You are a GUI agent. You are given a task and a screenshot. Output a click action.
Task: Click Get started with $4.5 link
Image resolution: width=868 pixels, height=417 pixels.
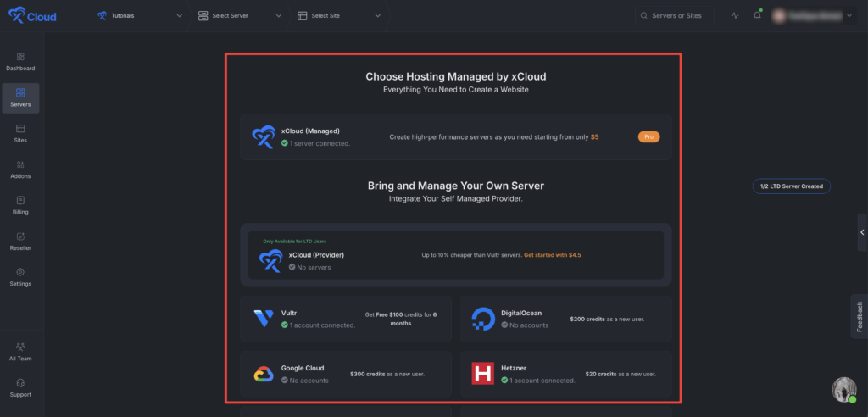(x=553, y=255)
